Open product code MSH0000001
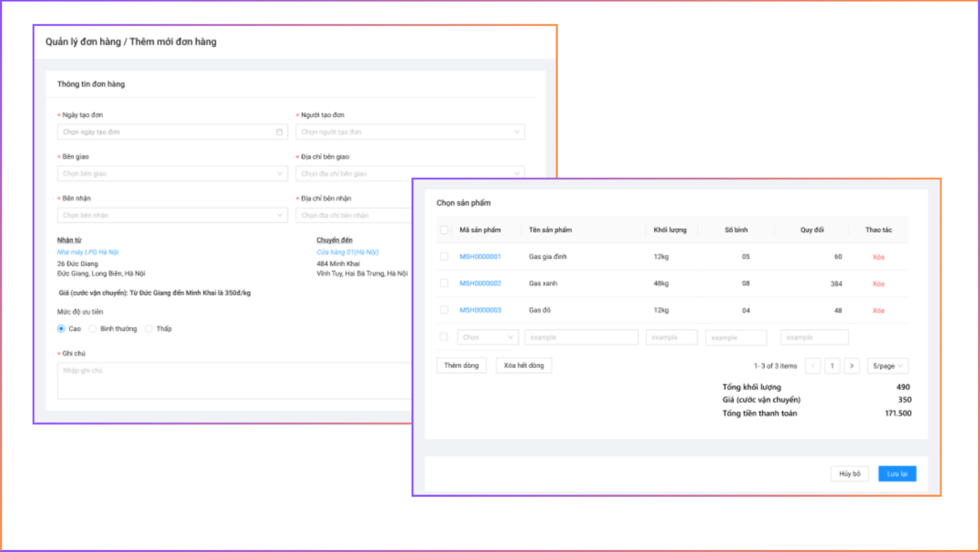 coord(480,257)
